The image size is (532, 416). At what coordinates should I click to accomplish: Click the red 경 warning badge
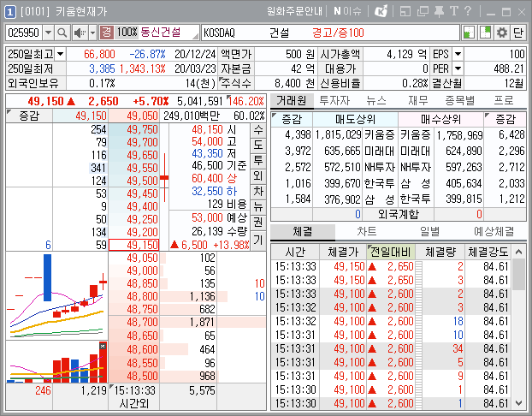tap(106, 33)
